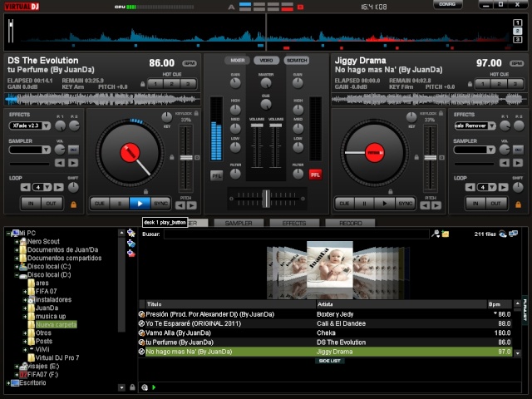Disable the red PFL button on the right channel

coord(315,175)
